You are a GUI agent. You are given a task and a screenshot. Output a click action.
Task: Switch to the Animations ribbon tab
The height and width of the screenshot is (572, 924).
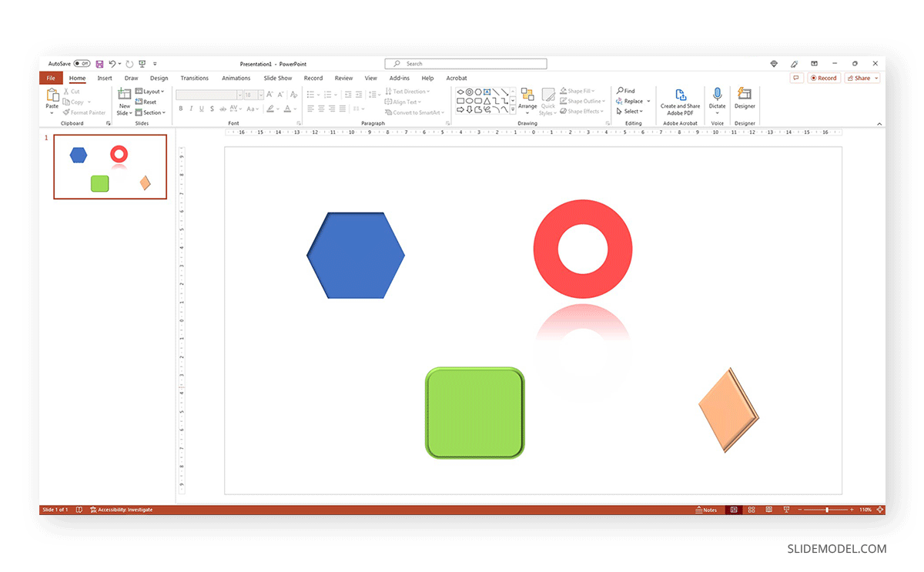click(236, 78)
